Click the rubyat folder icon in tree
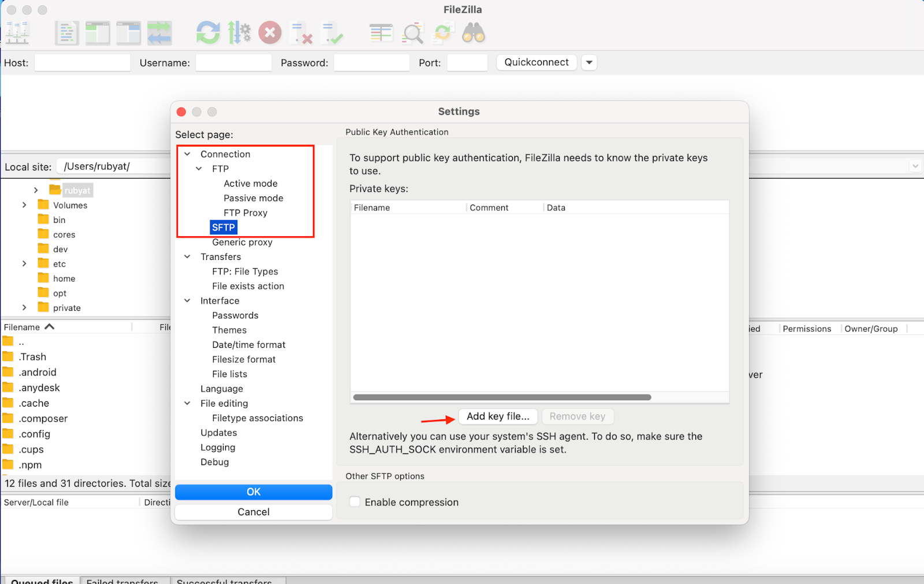The image size is (924, 584). (x=55, y=189)
